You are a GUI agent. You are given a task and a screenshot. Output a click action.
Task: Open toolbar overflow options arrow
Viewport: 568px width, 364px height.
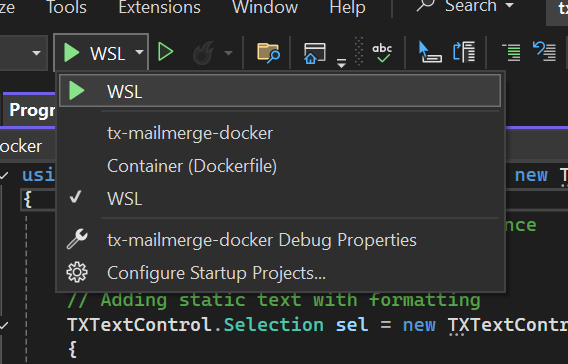pos(341,63)
